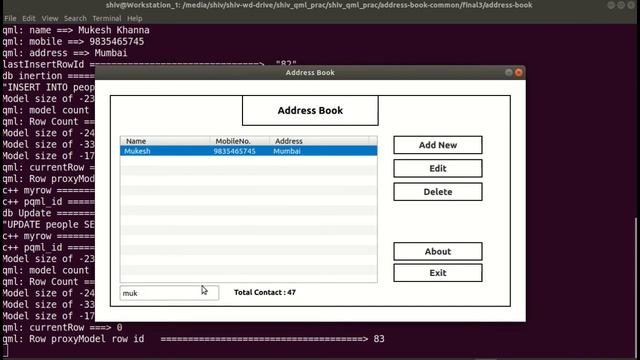
Task: Sort by the Address column header
Action: pyautogui.click(x=319, y=141)
